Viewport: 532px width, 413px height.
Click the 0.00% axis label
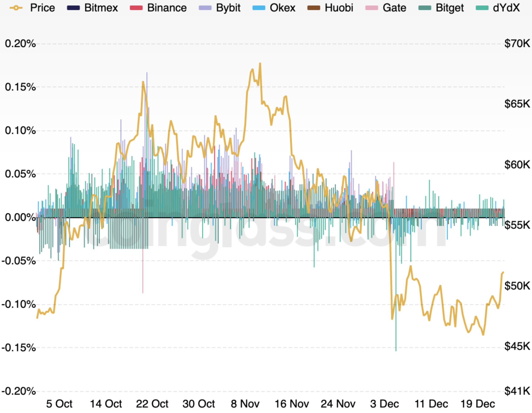coord(20,217)
